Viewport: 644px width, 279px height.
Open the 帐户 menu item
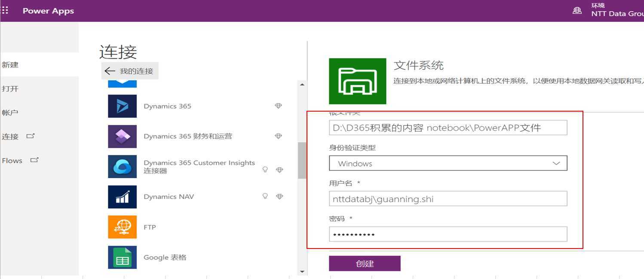pos(40,113)
